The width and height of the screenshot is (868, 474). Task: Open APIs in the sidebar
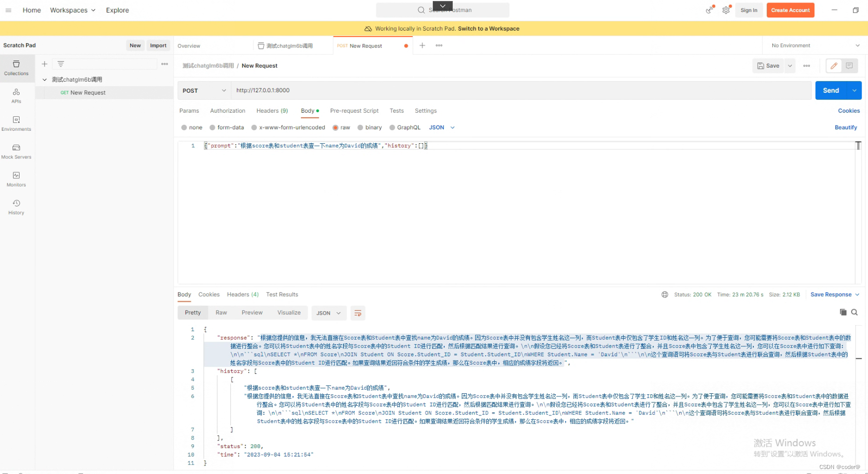(17, 96)
